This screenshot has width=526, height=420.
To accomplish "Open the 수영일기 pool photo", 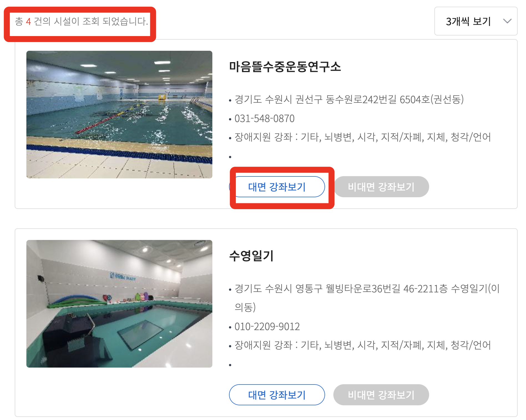I will point(119,304).
